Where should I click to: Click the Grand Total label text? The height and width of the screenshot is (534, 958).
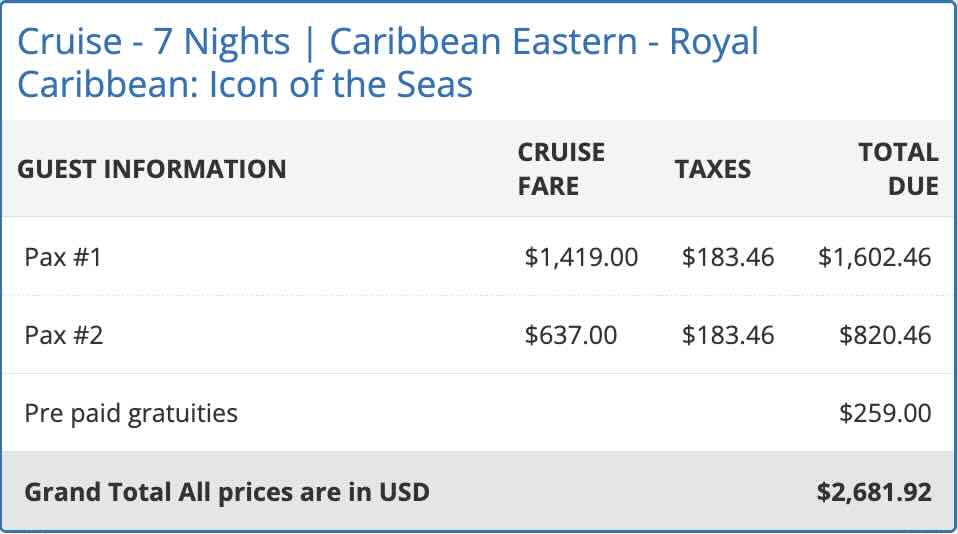[x=226, y=492]
